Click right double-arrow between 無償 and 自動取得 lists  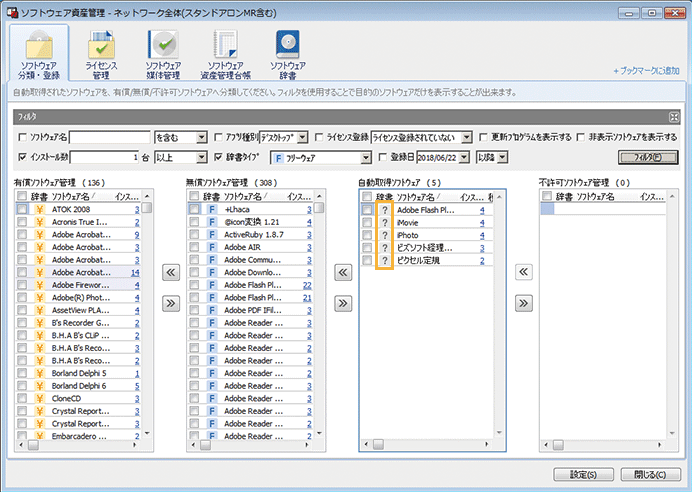343,303
